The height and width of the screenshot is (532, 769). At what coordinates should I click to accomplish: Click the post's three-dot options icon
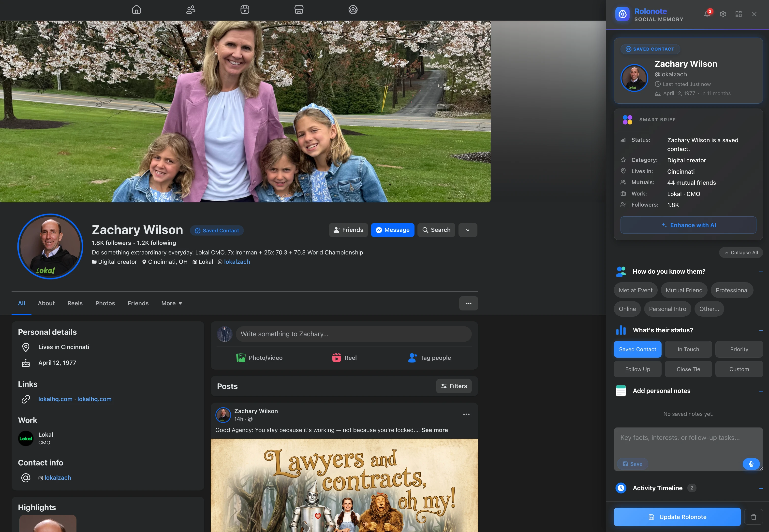[x=466, y=414]
